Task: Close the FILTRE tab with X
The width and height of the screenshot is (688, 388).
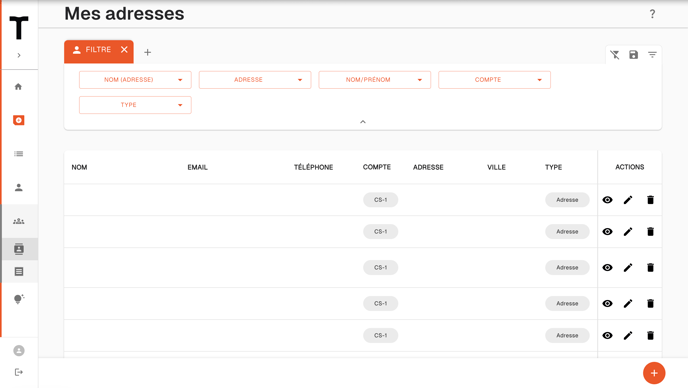Action: pyautogui.click(x=124, y=50)
